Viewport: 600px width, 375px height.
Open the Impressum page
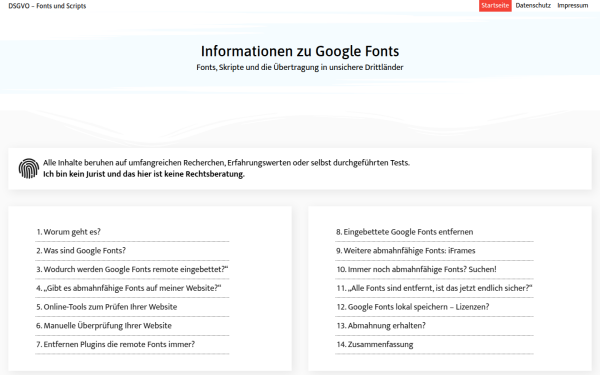[x=572, y=6]
